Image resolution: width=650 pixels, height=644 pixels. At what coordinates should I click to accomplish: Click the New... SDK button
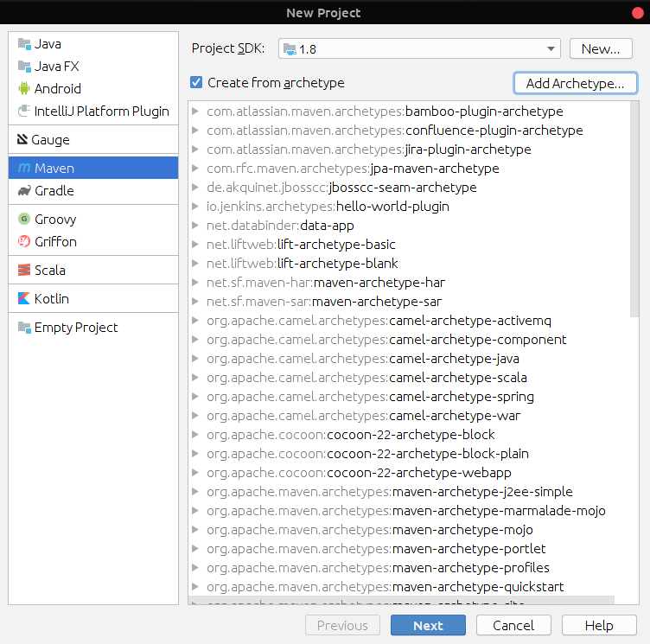pyautogui.click(x=601, y=49)
